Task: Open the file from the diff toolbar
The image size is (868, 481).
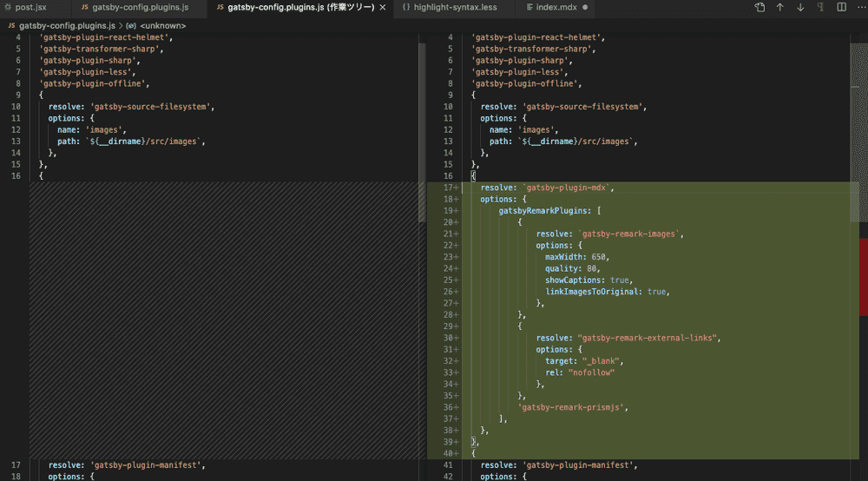Action: 759,7
